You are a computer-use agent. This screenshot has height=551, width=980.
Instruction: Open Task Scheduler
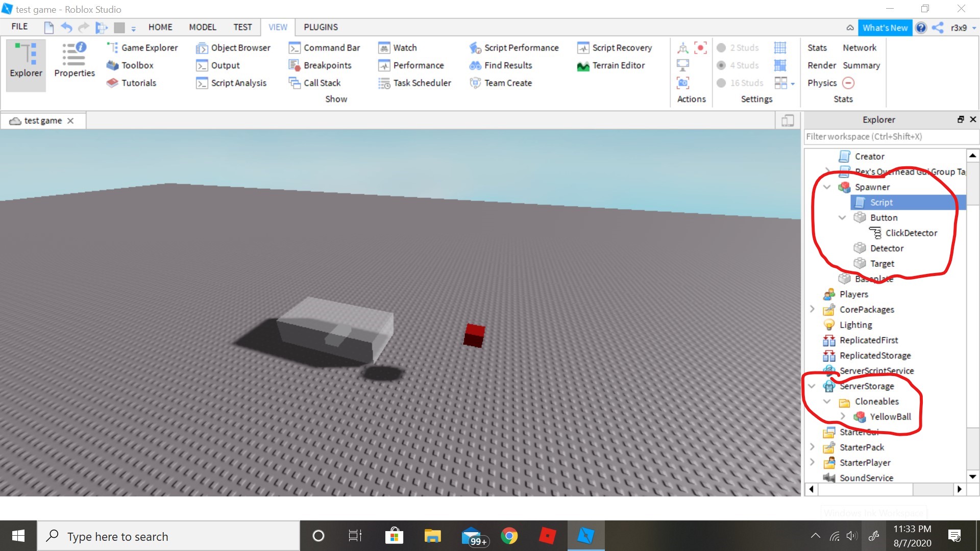pos(414,83)
